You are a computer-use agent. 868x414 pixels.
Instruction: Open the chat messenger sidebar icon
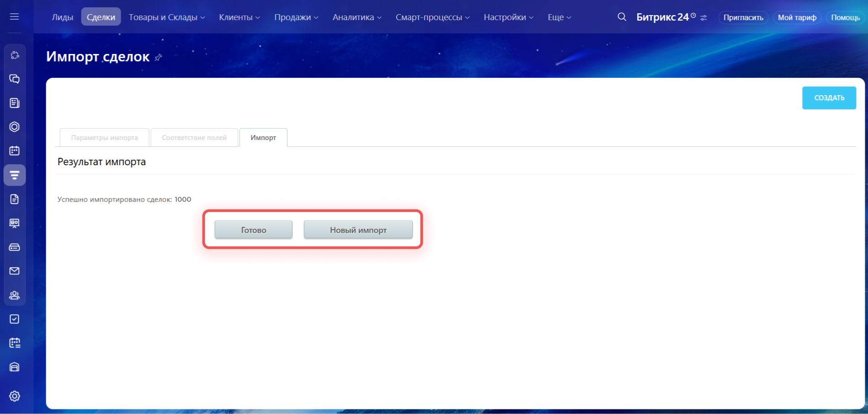tap(15, 79)
